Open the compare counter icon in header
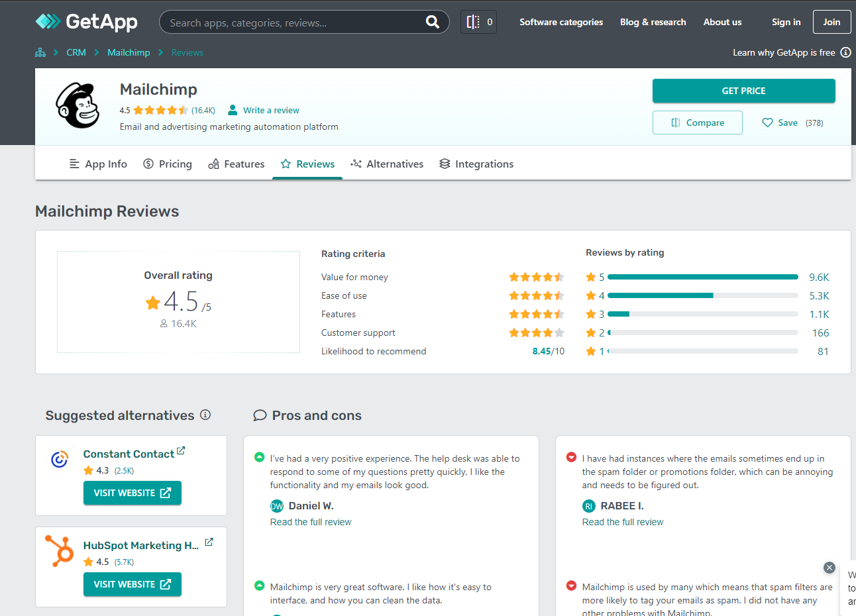The width and height of the screenshot is (856, 616). click(x=478, y=22)
